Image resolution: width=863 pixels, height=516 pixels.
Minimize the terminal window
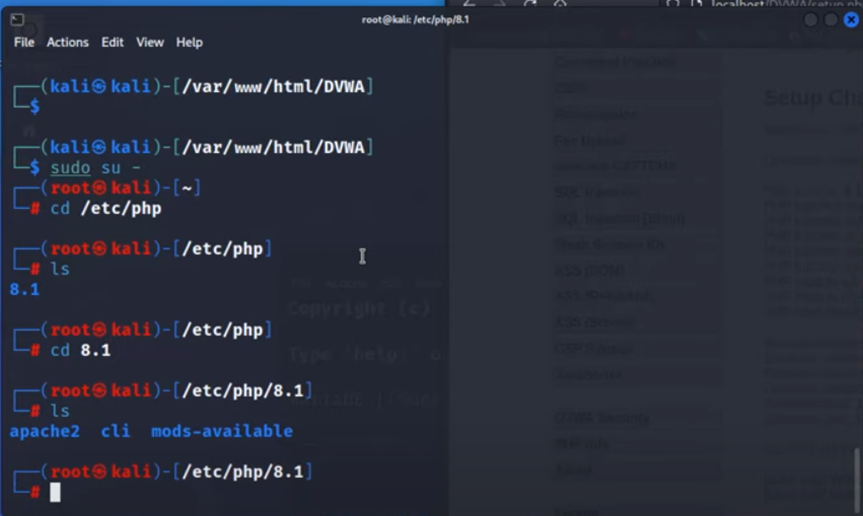[810, 20]
